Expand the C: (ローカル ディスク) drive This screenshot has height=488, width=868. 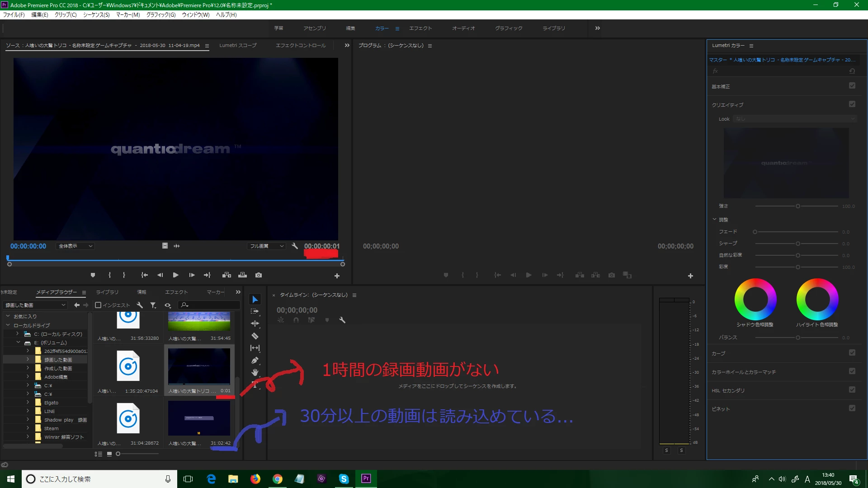(18, 334)
